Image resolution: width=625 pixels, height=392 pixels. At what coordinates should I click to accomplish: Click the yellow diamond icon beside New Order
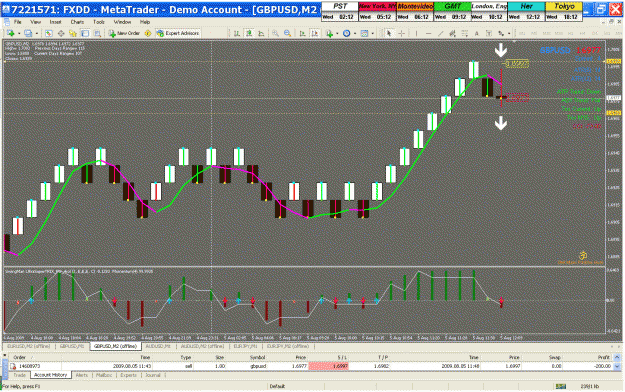[x=148, y=33]
